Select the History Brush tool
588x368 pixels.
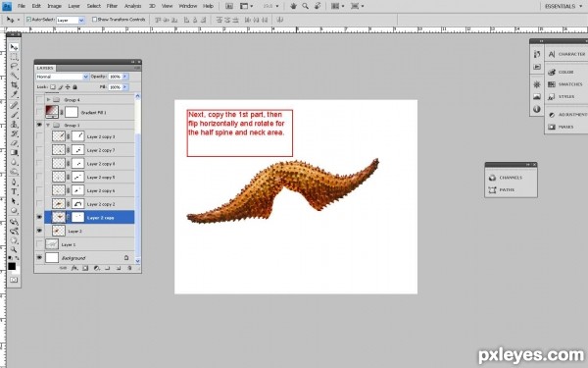[x=14, y=133]
